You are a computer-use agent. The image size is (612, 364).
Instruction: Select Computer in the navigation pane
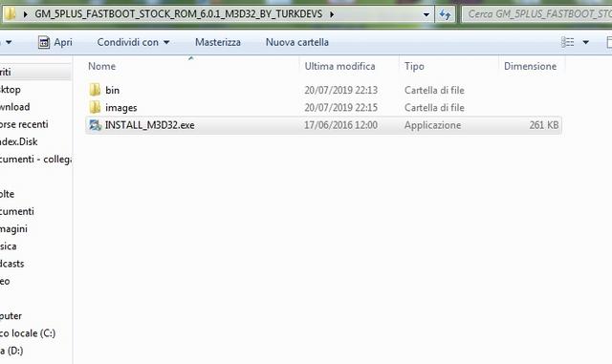[11, 315]
